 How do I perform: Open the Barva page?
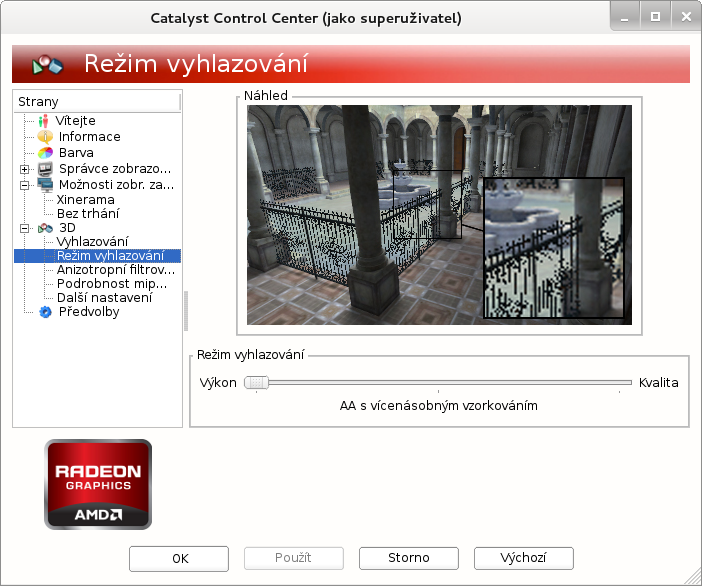pos(76,153)
